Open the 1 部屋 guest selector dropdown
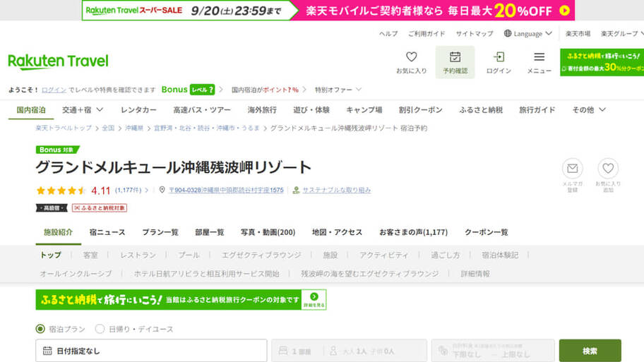This screenshot has width=644, height=362. tap(349, 351)
